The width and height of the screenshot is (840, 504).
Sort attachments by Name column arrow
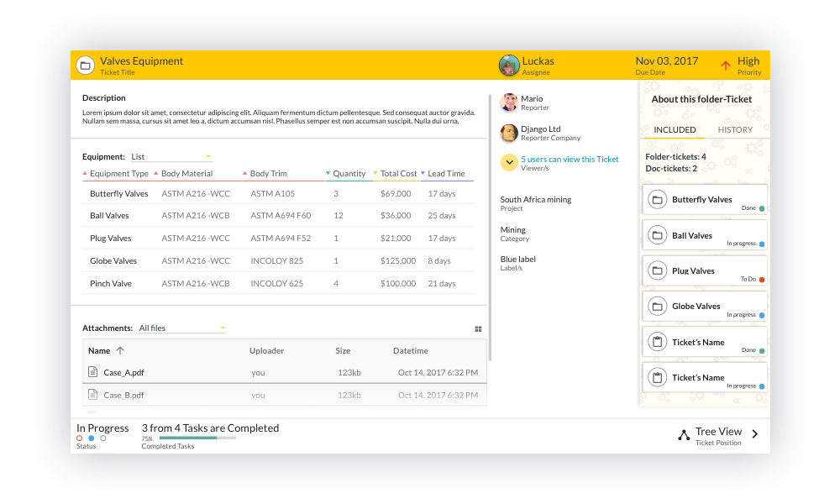click(120, 351)
